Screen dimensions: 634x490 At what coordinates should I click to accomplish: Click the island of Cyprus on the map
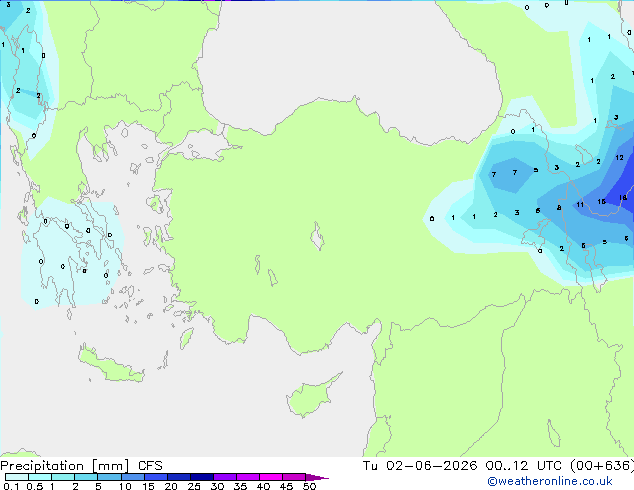point(311,397)
